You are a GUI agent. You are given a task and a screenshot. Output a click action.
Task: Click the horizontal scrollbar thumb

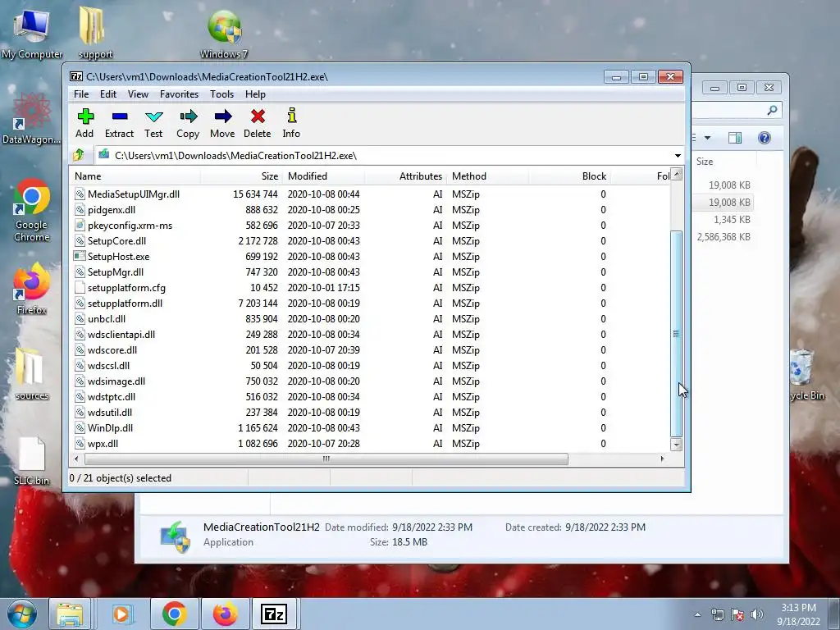pyautogui.click(x=326, y=459)
